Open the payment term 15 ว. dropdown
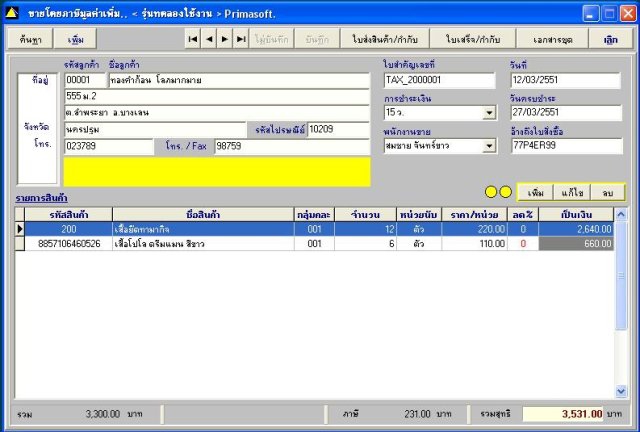This screenshot has height=432, width=640. pos(489,113)
